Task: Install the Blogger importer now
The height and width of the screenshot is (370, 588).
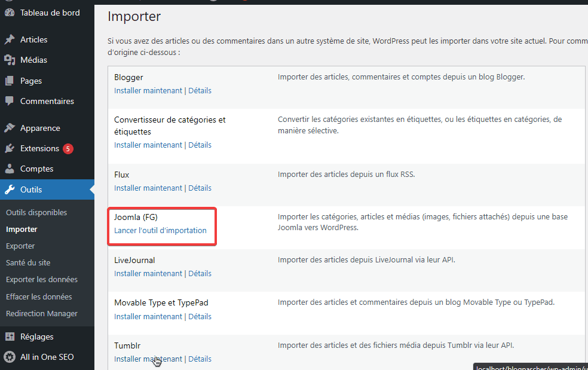Action: click(148, 90)
